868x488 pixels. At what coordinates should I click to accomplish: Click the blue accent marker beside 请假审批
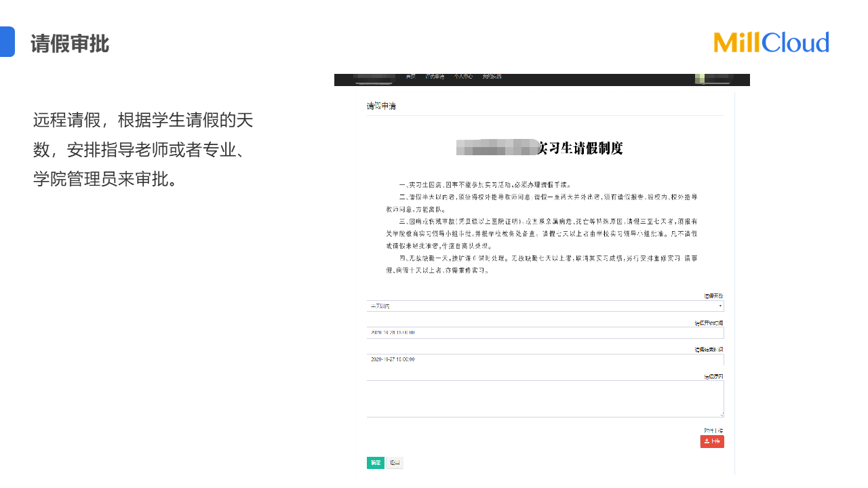click(x=7, y=41)
